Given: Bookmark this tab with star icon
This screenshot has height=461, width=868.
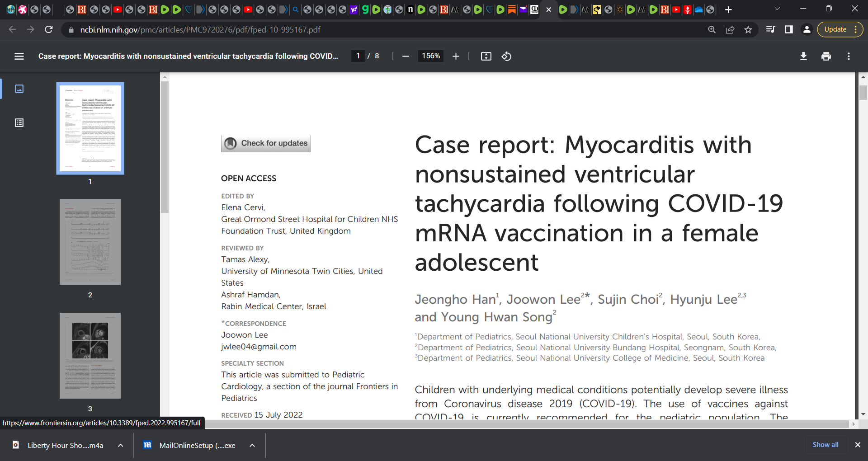Looking at the screenshot, I should click(748, 29).
